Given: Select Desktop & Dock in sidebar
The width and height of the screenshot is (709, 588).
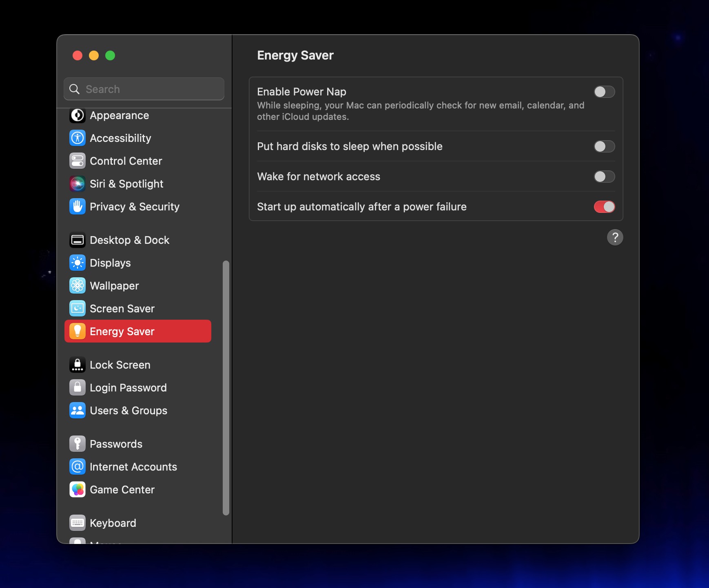Looking at the screenshot, I should (x=138, y=240).
